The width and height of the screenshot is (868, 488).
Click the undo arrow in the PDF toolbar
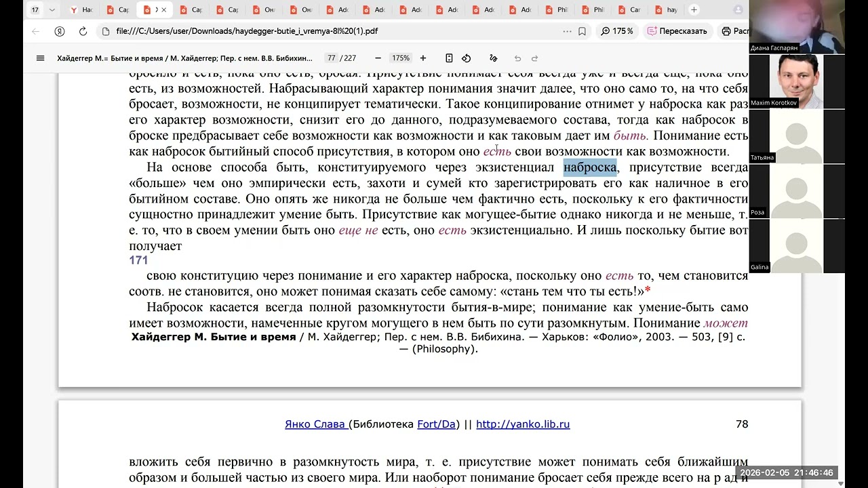[x=517, y=58]
